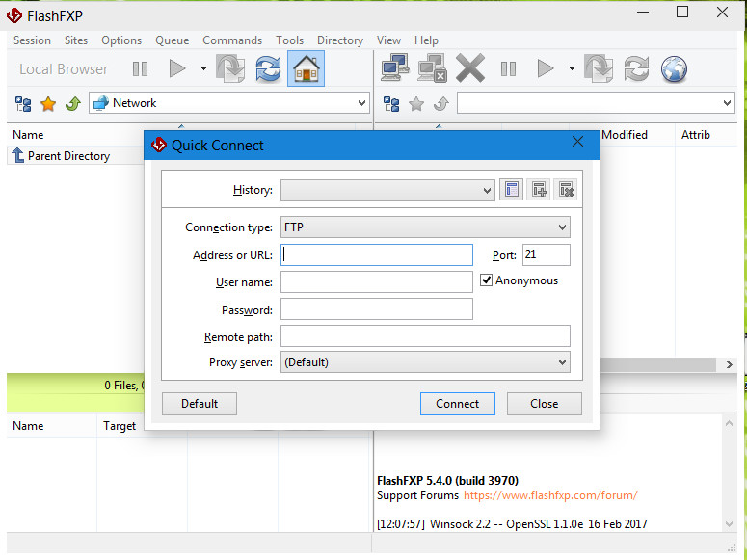Image resolution: width=747 pixels, height=560 pixels.
Task: Click the Address or URL field
Action: pyautogui.click(x=377, y=255)
